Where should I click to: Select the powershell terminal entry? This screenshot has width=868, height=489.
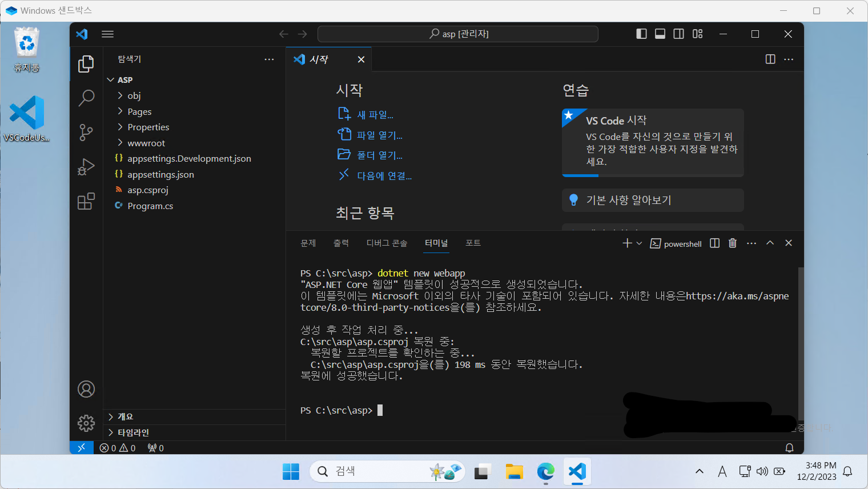pyautogui.click(x=676, y=244)
